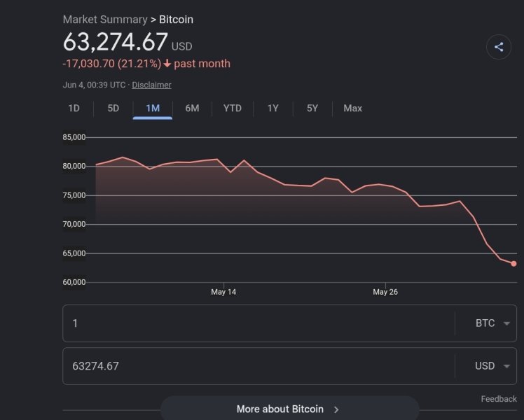524x420 pixels.
Task: Expand the USD currency dropdown
Action: click(x=486, y=366)
